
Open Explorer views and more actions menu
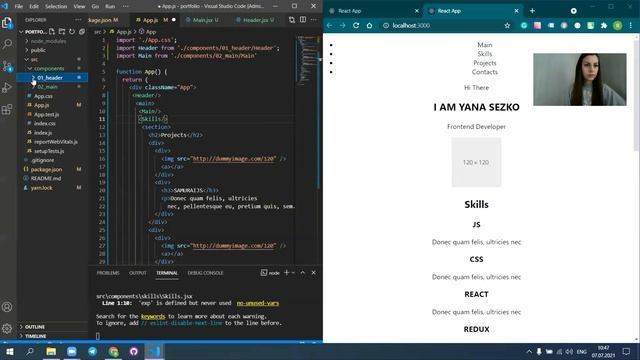point(78,20)
